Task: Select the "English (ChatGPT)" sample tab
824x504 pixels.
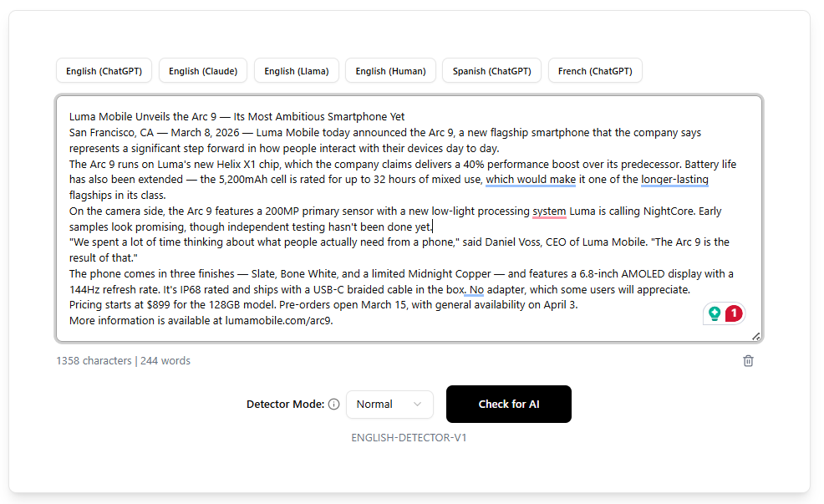Action: click(104, 70)
